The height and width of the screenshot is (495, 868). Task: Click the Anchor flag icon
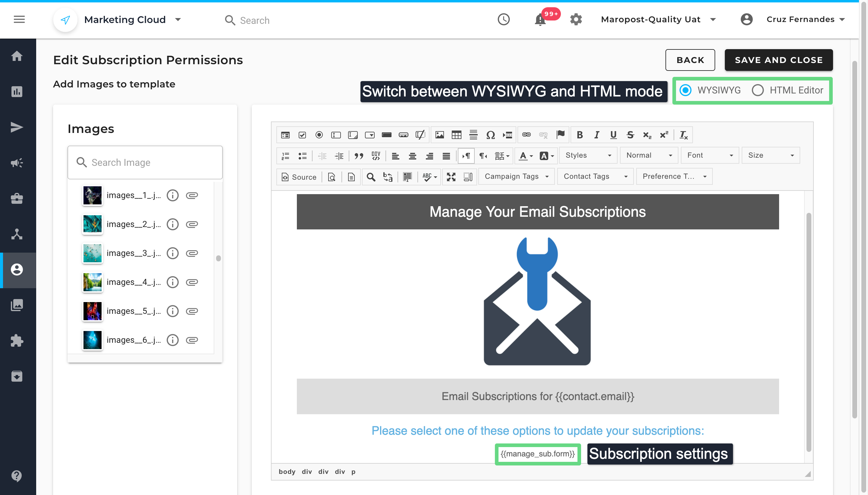point(560,135)
